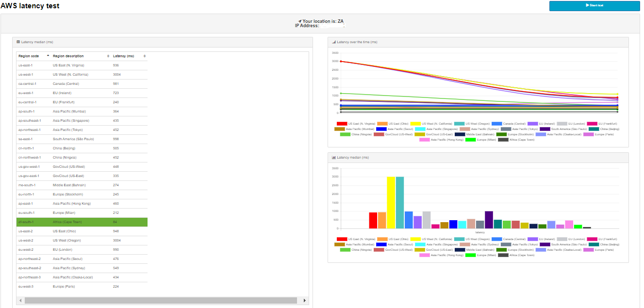644x308 pixels.
Task: Toggle Asia Pacific (Sydney) in bar chart legend
Action: [x=479, y=244]
